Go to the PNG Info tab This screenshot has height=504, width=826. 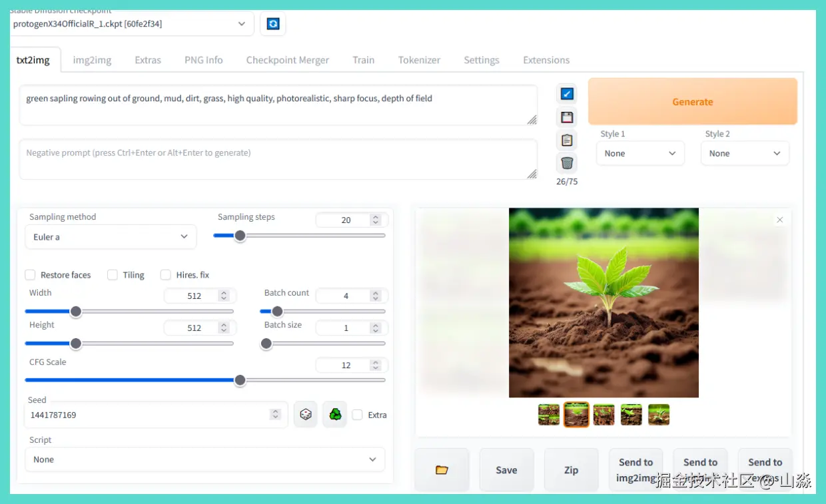point(204,60)
